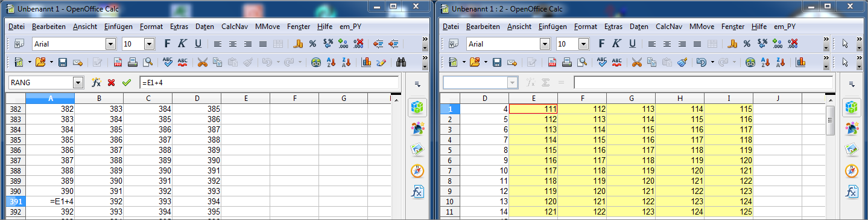Select column header A in Unbenannt 1 window
The height and width of the screenshot is (220, 868).
(x=50, y=98)
